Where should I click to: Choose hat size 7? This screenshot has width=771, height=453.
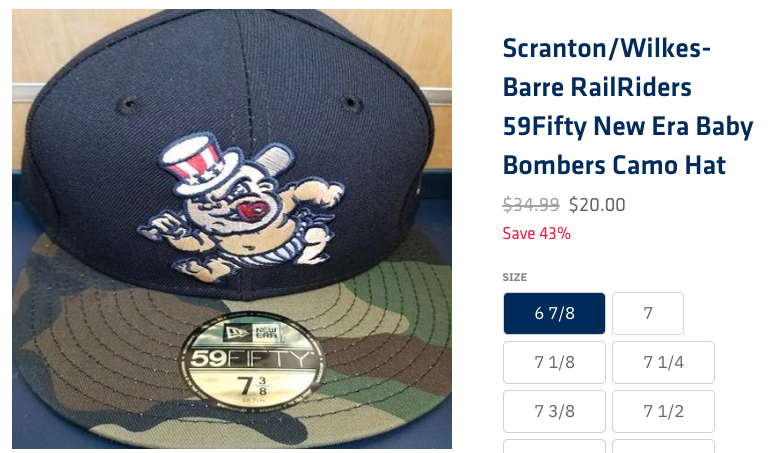(648, 313)
